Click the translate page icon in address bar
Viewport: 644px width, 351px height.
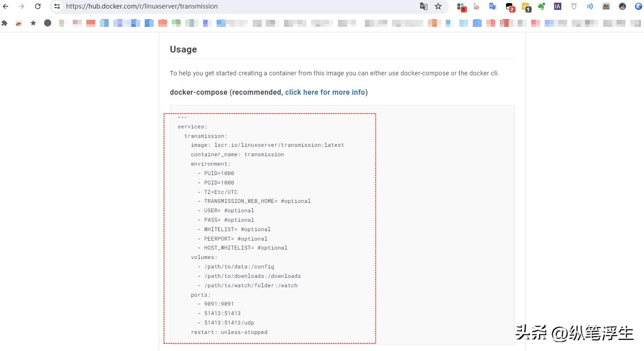pyautogui.click(x=423, y=6)
